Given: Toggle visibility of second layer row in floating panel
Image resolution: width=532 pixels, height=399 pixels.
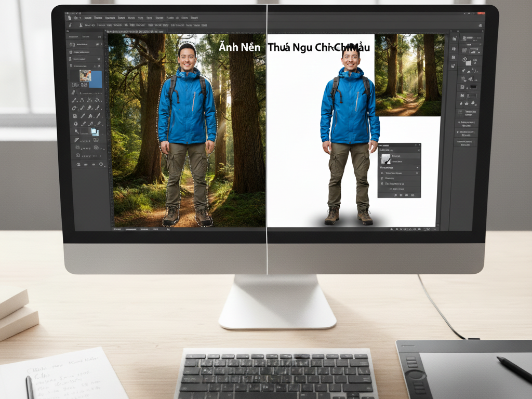Looking at the screenshot, I should (x=382, y=178).
